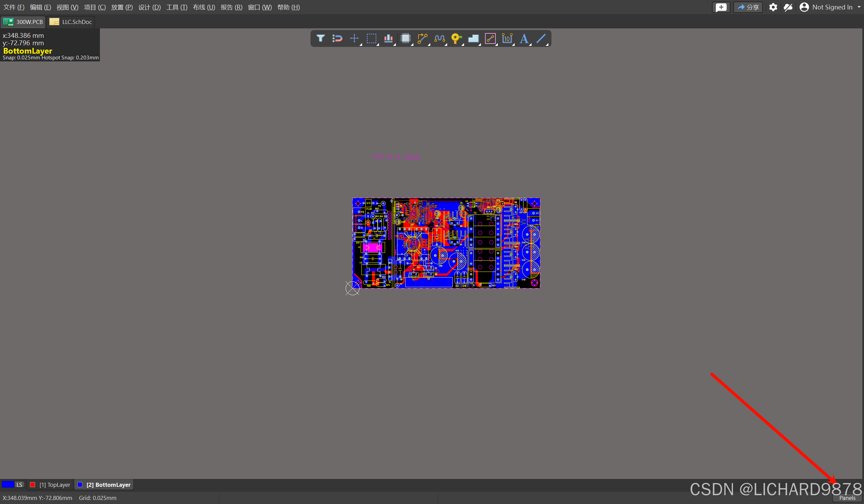
Task: Click the snap options magnet icon
Action: tap(337, 38)
